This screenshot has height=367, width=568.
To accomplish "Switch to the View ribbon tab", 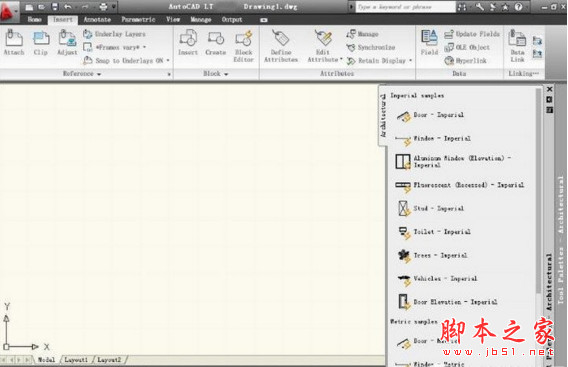I will (x=173, y=20).
